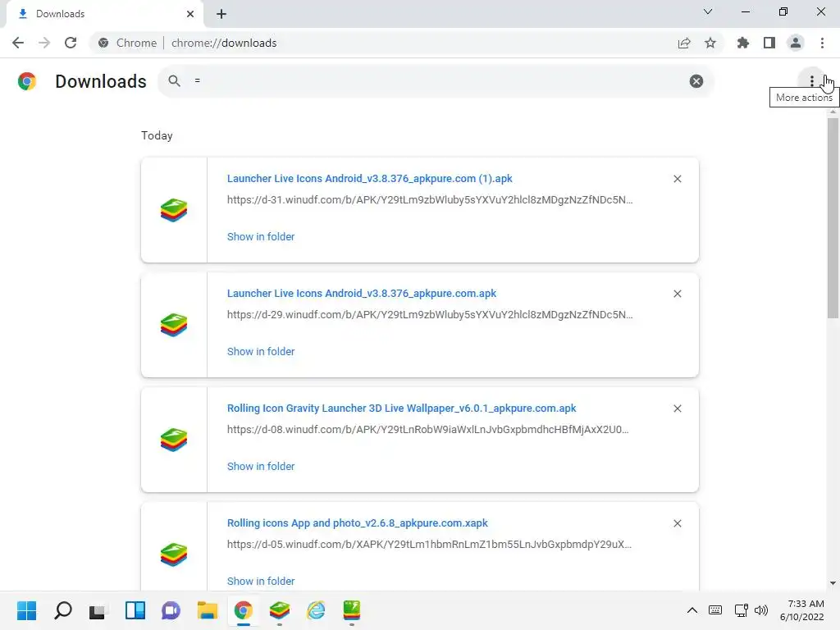Viewport: 840px width, 630px height.
Task: Open the Chrome profile avatar
Action: pos(795,43)
